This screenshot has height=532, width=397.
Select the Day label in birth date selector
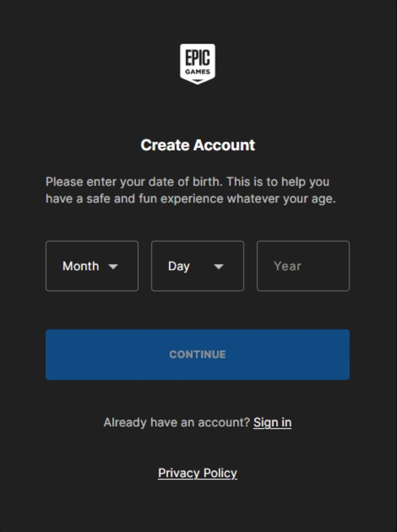pyautogui.click(x=179, y=266)
